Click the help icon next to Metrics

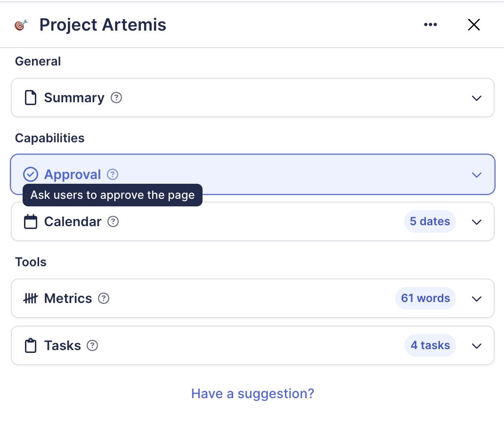pos(104,298)
